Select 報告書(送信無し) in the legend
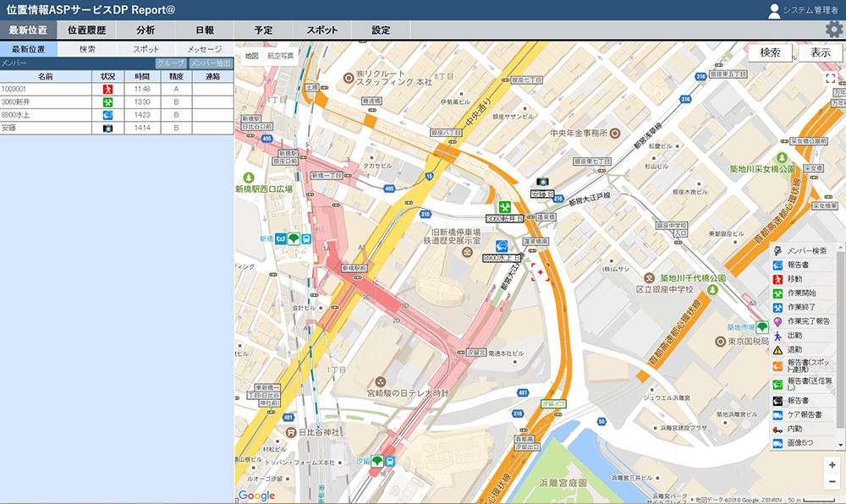 [802, 384]
